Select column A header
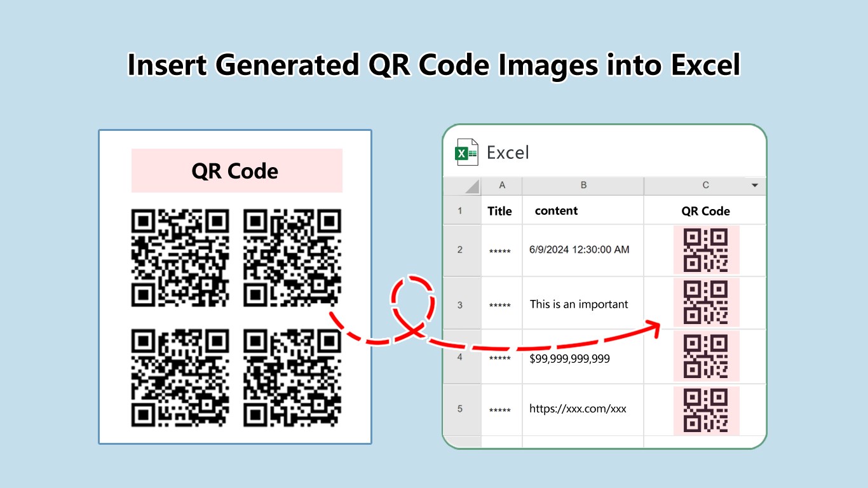The height and width of the screenshot is (488, 868). pos(502,186)
